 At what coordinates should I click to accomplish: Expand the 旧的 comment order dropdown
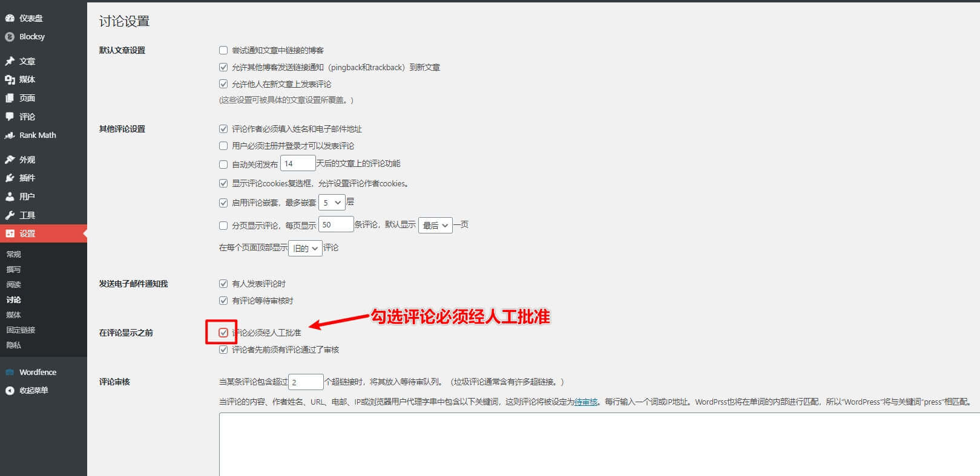305,249
